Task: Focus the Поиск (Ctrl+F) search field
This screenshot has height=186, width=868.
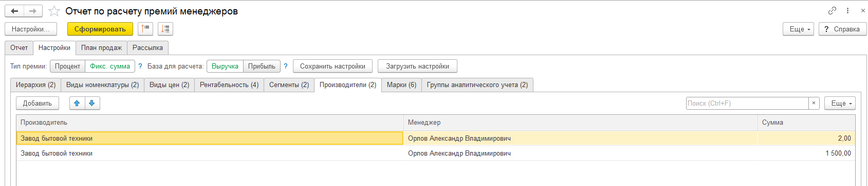Action: pyautogui.click(x=747, y=103)
